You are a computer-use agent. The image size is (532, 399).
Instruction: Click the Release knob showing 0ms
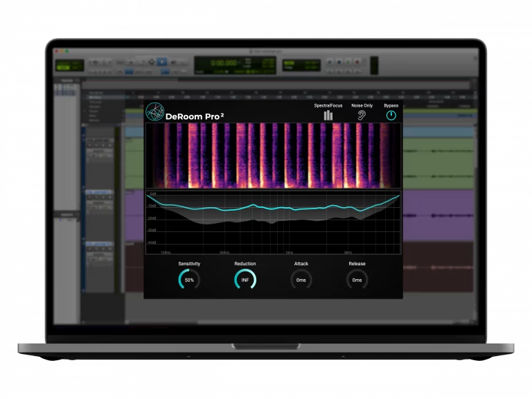point(357,280)
